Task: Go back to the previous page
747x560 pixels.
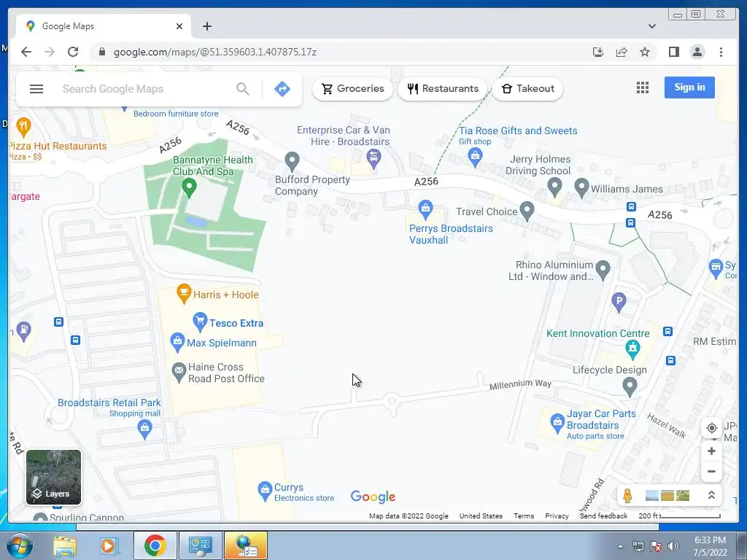Action: click(26, 52)
